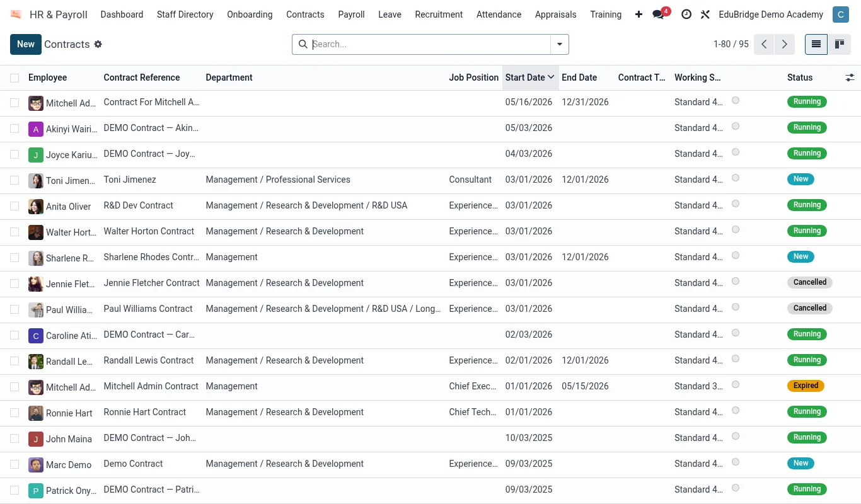Open the Contracts settings gear icon
Screen dimensions: 861x504
[x=98, y=44]
